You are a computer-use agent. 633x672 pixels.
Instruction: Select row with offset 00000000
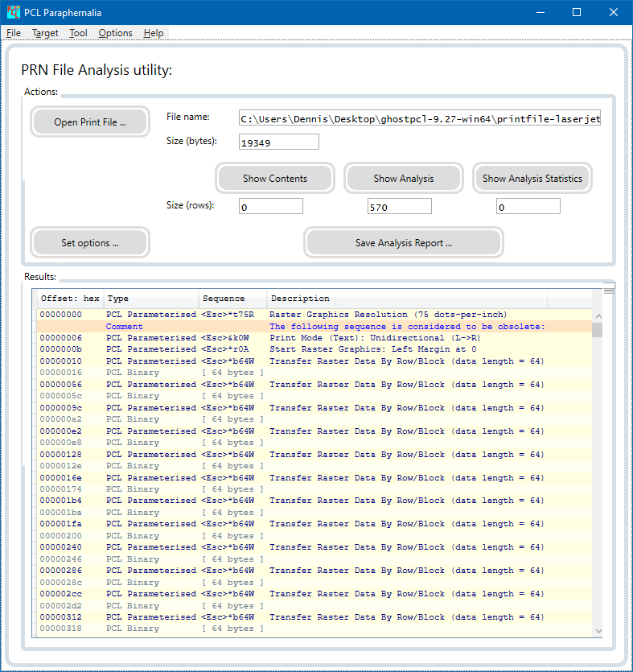pyautogui.click(x=314, y=315)
